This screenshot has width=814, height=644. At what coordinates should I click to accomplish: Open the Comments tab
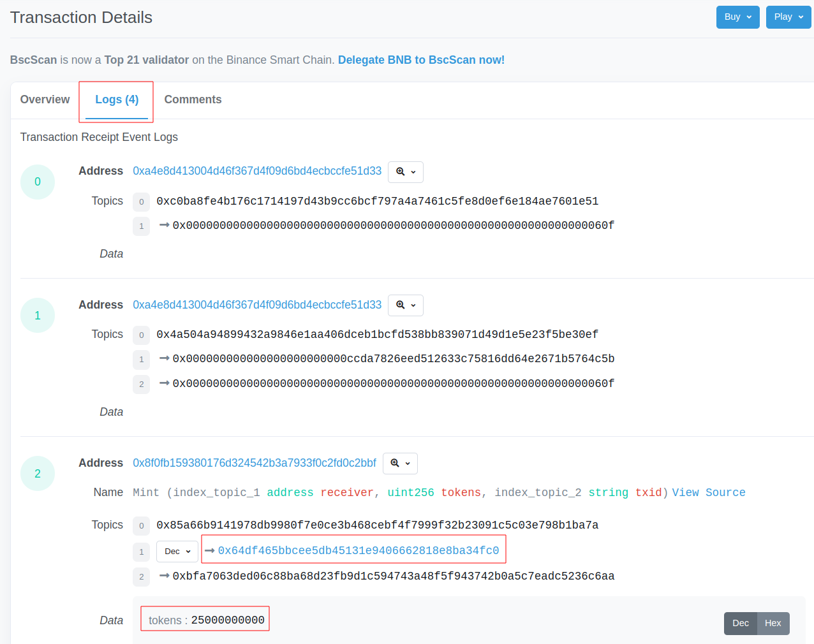tap(193, 99)
